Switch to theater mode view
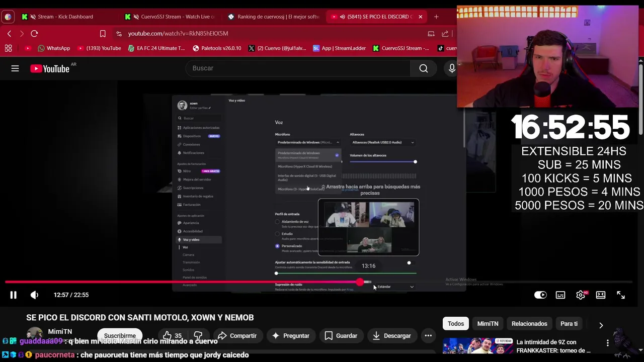Screen dimensions: 644x362 pos(601,295)
